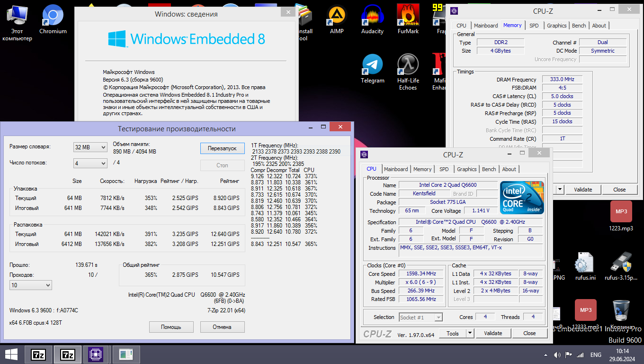644x364 pixels.
Task: Select the 1223.mp3 file icon
Action: [x=621, y=217]
